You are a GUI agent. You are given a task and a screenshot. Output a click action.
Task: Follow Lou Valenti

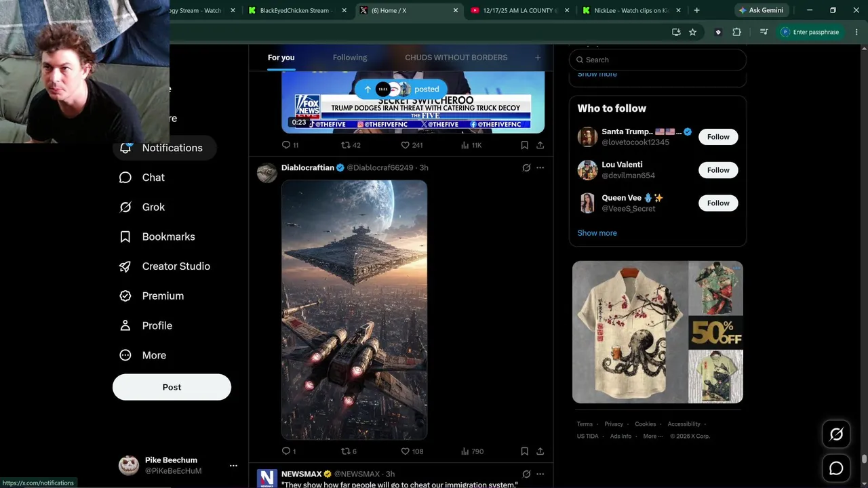pyautogui.click(x=718, y=170)
